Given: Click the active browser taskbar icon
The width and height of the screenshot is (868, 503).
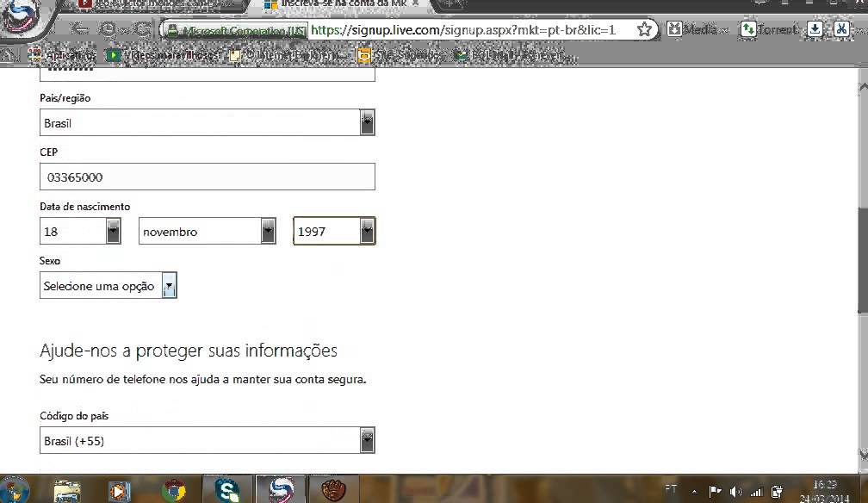Looking at the screenshot, I should coord(281,490).
